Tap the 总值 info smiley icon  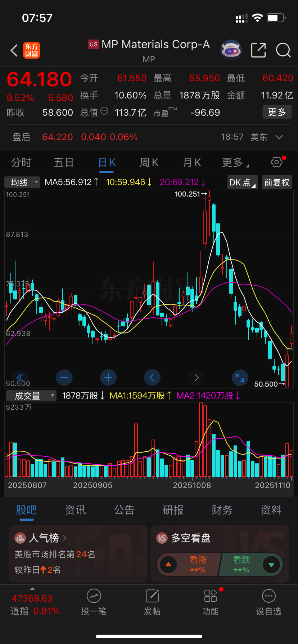click(x=104, y=111)
